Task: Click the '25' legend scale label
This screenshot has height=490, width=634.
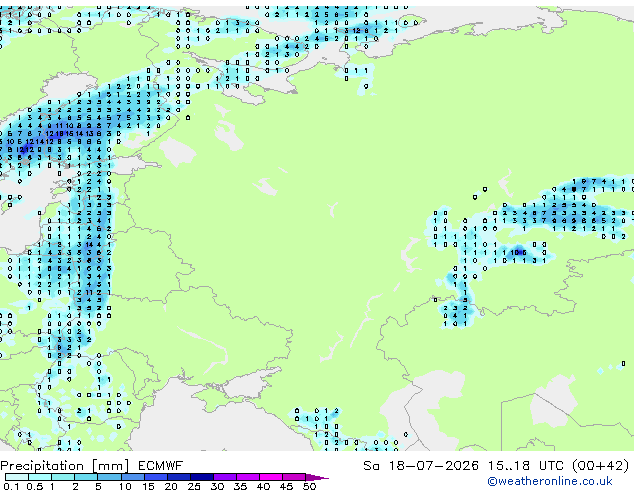Action: pos(194,486)
